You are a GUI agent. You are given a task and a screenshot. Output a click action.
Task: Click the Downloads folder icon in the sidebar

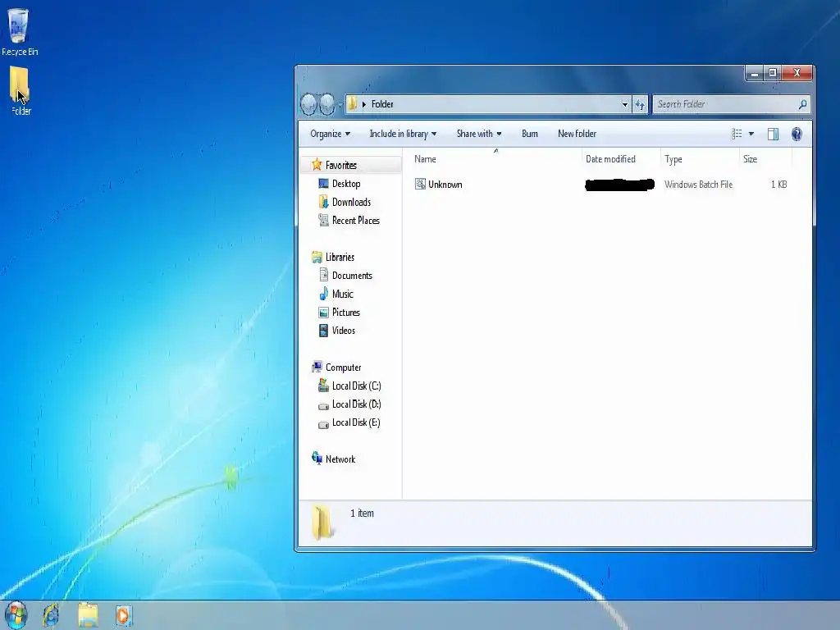323,202
